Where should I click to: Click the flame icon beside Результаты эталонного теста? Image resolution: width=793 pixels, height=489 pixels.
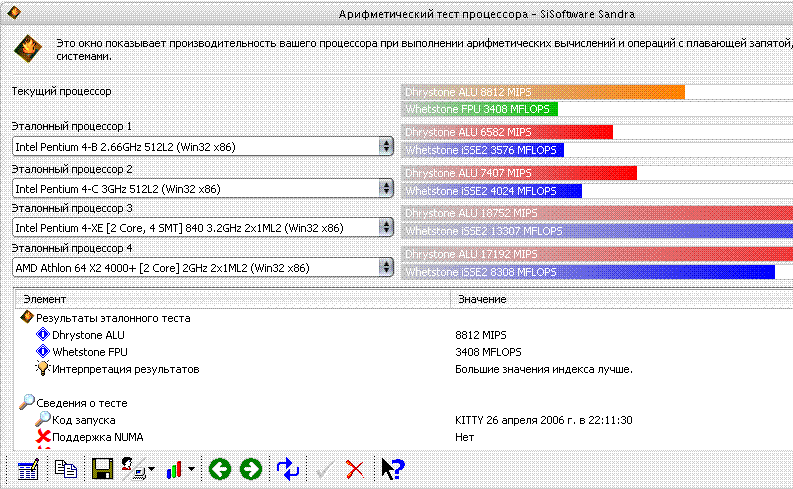pyautogui.click(x=26, y=317)
